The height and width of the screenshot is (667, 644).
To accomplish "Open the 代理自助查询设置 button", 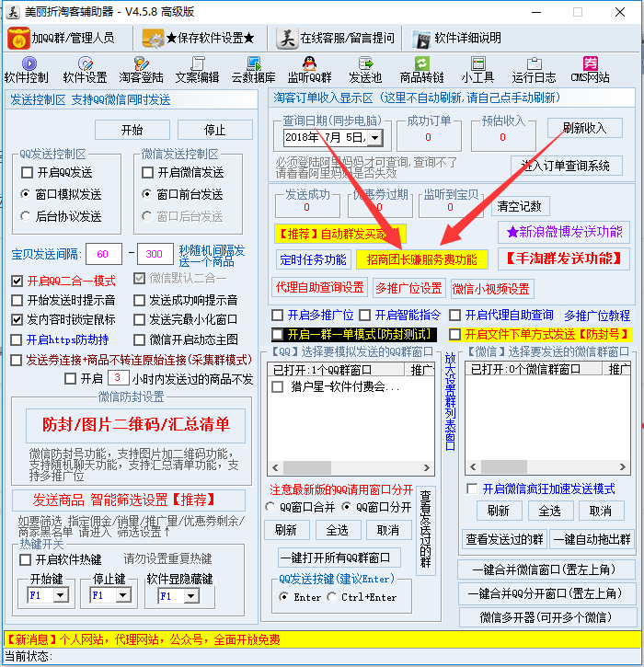I will click(x=319, y=288).
